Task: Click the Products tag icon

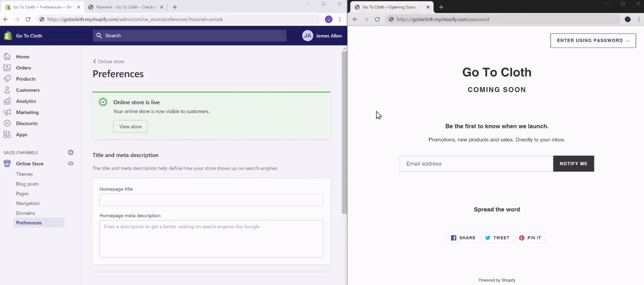Action: 7,79
